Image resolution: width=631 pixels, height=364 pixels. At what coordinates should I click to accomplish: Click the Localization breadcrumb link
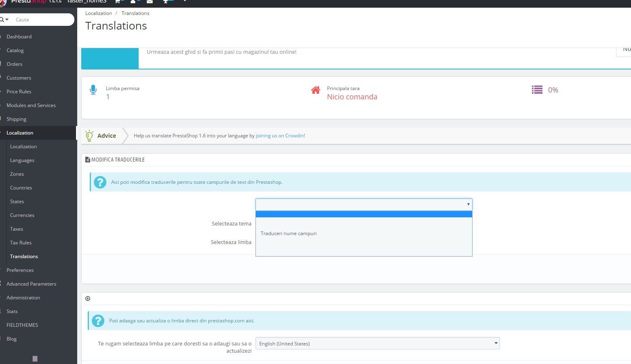pyautogui.click(x=99, y=13)
